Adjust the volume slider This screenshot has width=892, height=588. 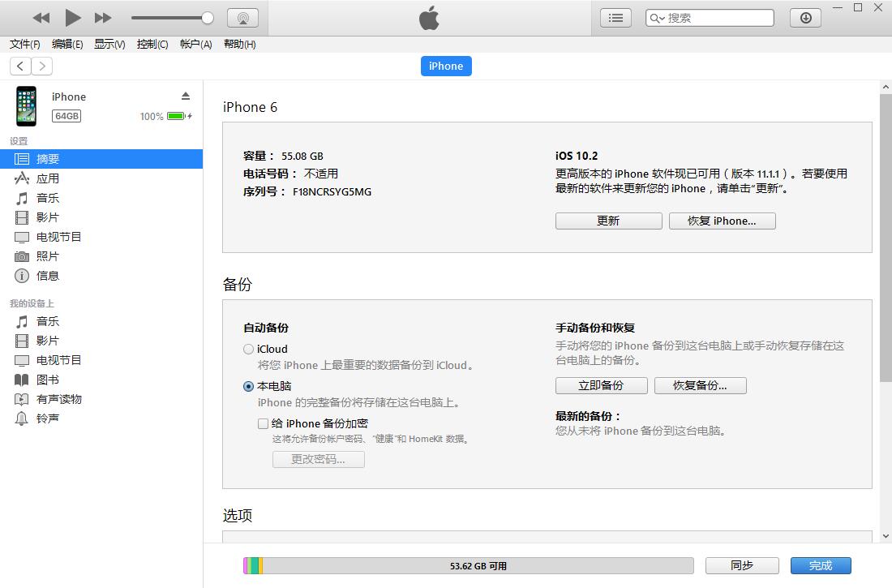(x=170, y=16)
